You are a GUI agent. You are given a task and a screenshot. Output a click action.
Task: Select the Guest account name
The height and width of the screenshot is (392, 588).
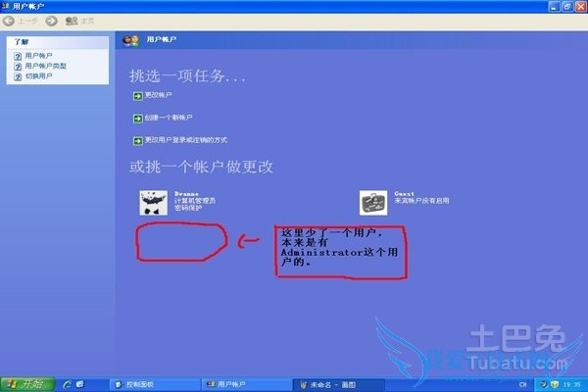pyautogui.click(x=404, y=194)
